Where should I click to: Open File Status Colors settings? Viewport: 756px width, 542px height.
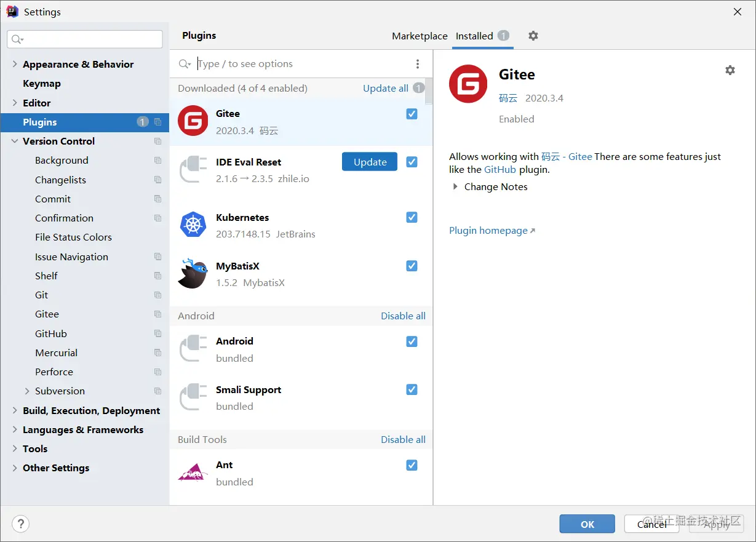[73, 237]
